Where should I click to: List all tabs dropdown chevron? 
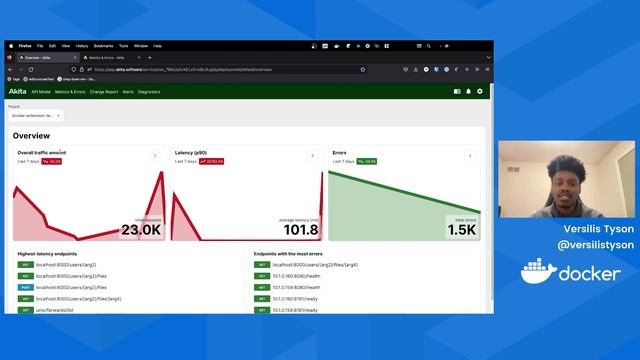coord(488,58)
